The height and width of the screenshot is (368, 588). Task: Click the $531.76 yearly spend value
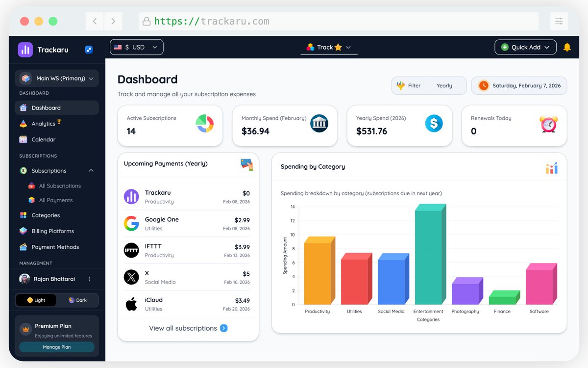371,131
